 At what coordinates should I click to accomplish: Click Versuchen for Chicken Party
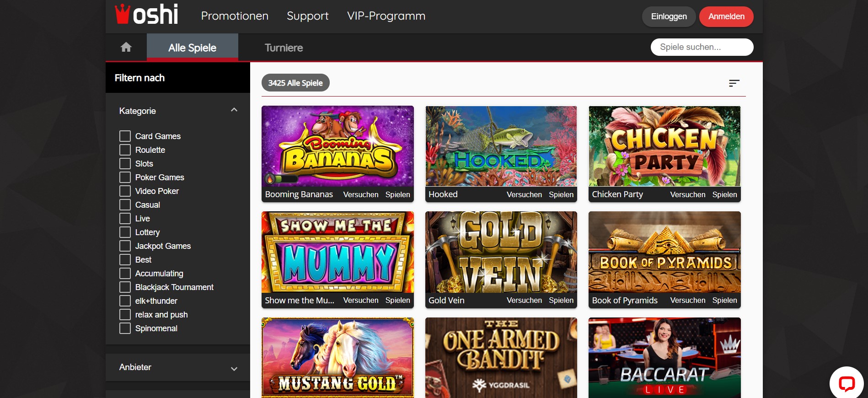[688, 194]
